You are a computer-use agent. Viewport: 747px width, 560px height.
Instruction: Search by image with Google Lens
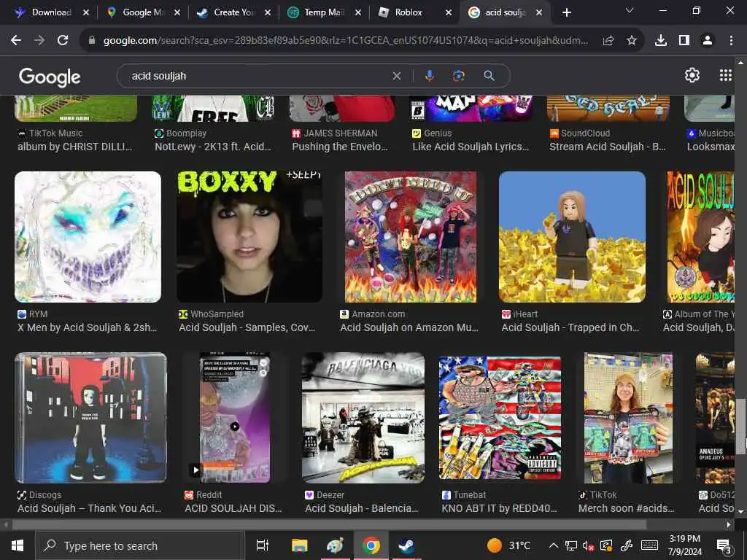(x=459, y=76)
